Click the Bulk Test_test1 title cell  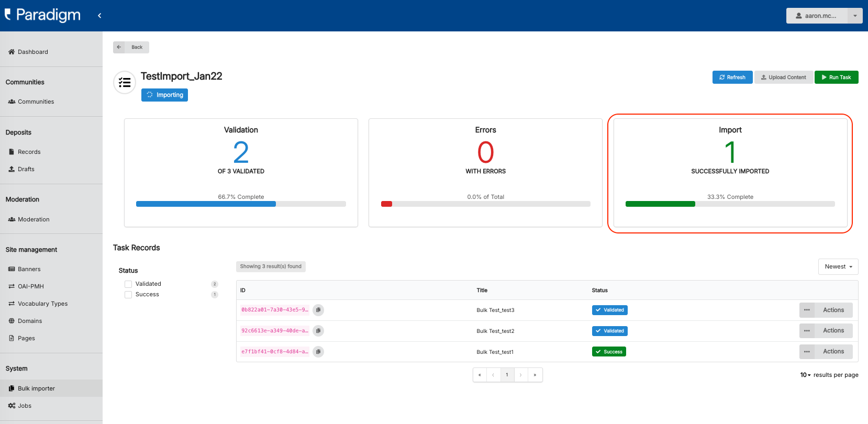[x=495, y=352]
